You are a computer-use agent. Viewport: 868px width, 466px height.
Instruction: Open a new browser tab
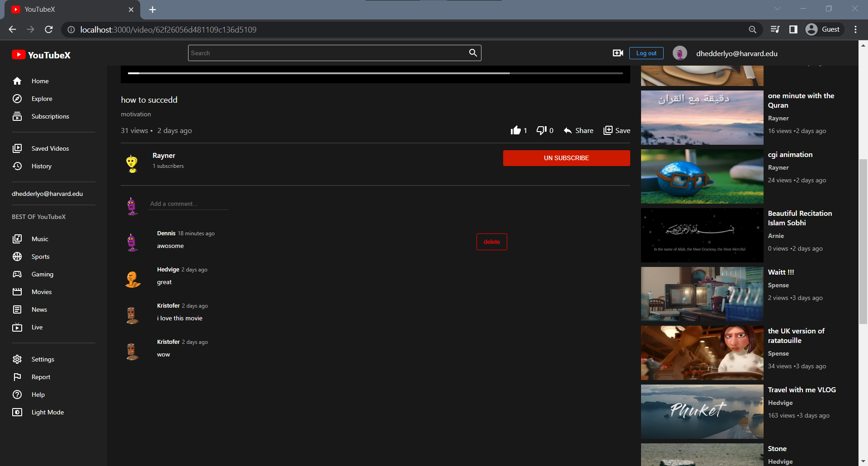coord(152,10)
